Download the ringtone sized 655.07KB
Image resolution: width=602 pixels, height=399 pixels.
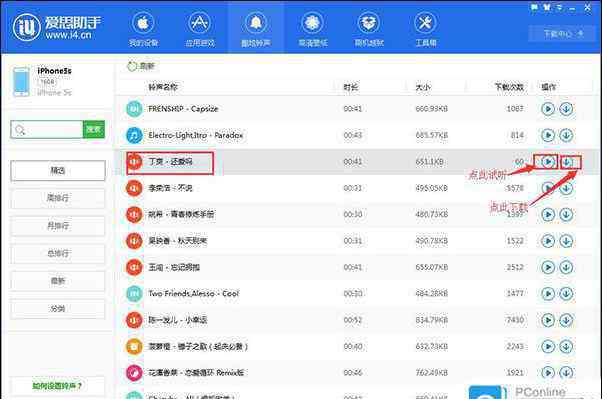point(566,267)
